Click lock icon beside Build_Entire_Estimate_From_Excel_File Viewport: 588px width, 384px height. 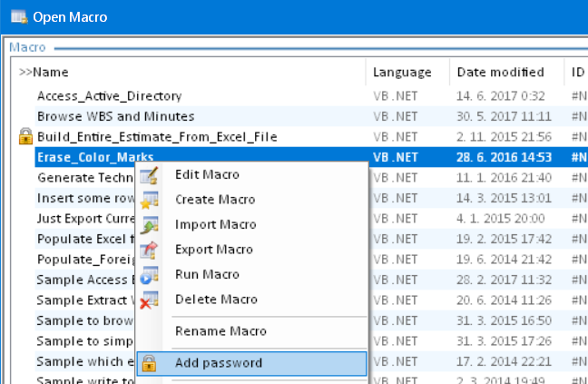(24, 136)
